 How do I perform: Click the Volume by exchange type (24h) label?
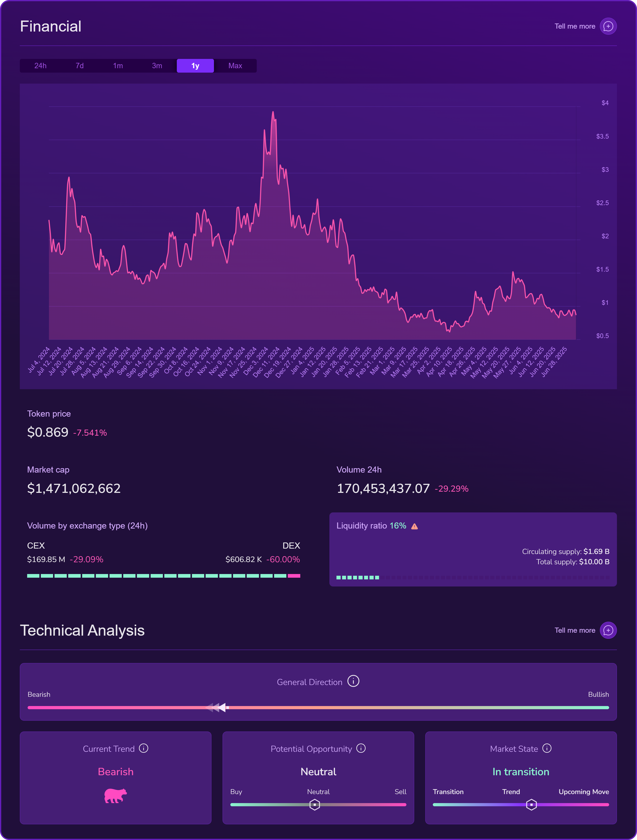(87, 526)
